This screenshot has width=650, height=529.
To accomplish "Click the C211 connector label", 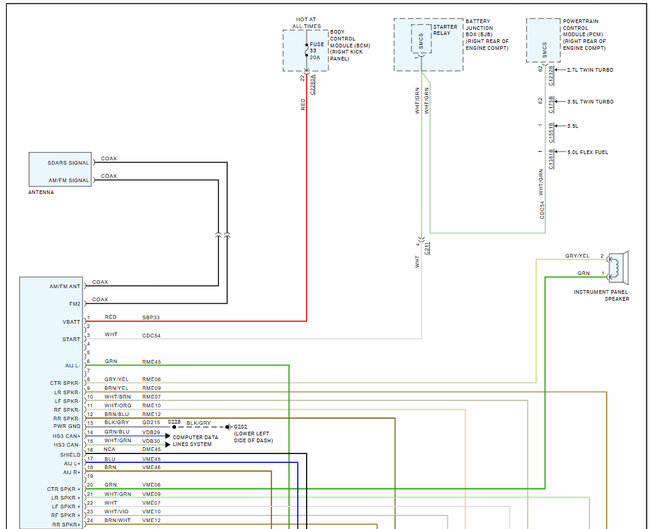I will point(427,248).
